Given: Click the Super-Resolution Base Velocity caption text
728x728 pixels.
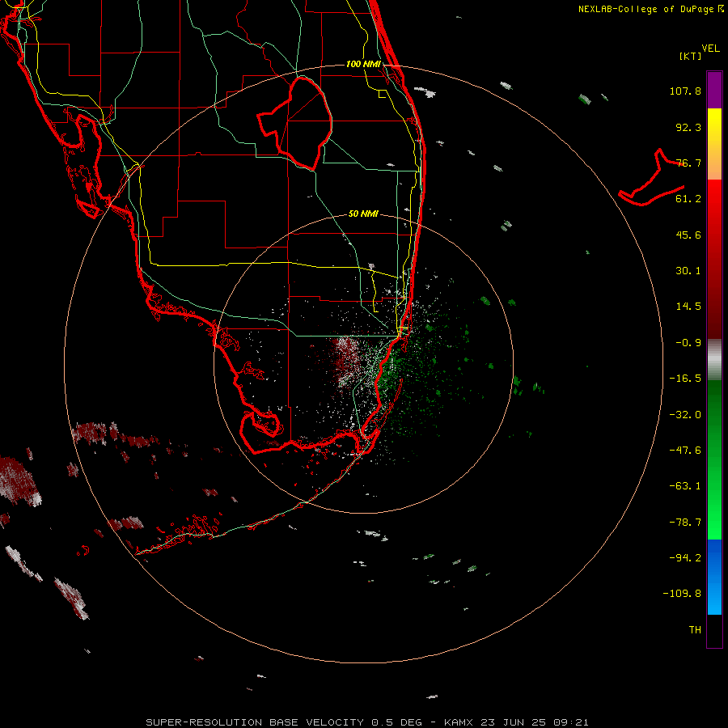Looking at the screenshot, I should pos(366,722).
